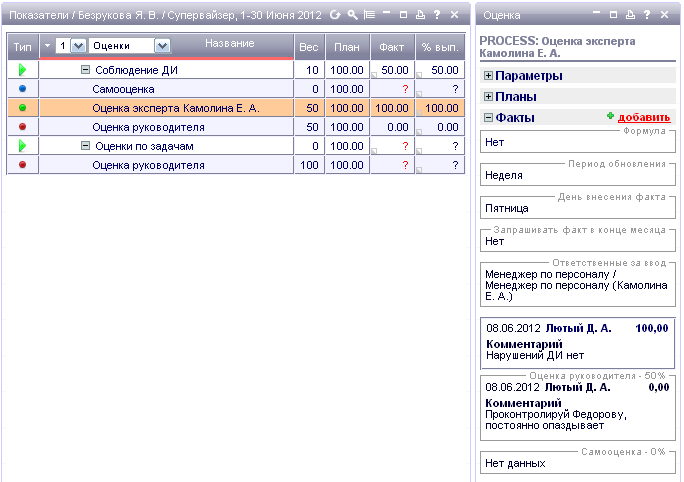Click the red ? fact in Самооценка row
Viewport: 684px width, 482px height.
click(405, 89)
